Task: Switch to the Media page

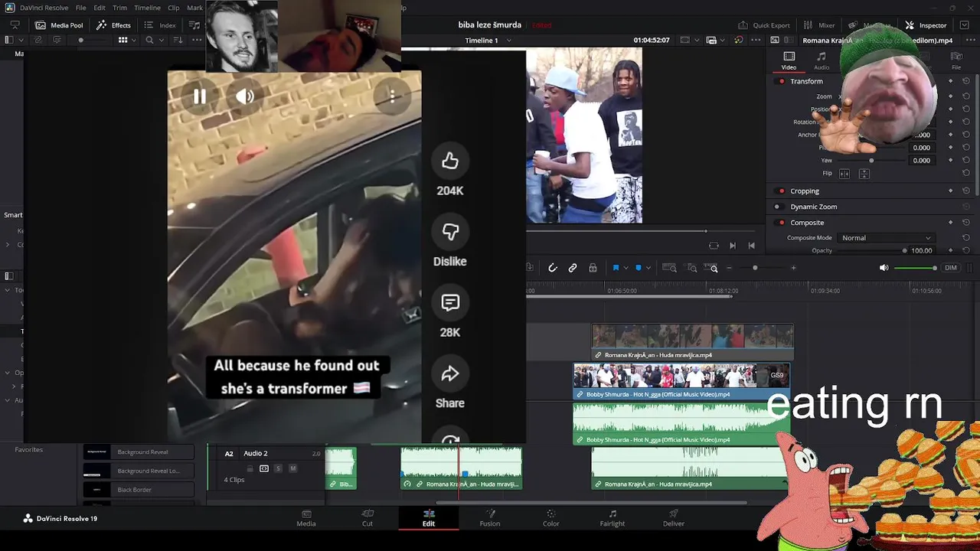Action: 306,518
